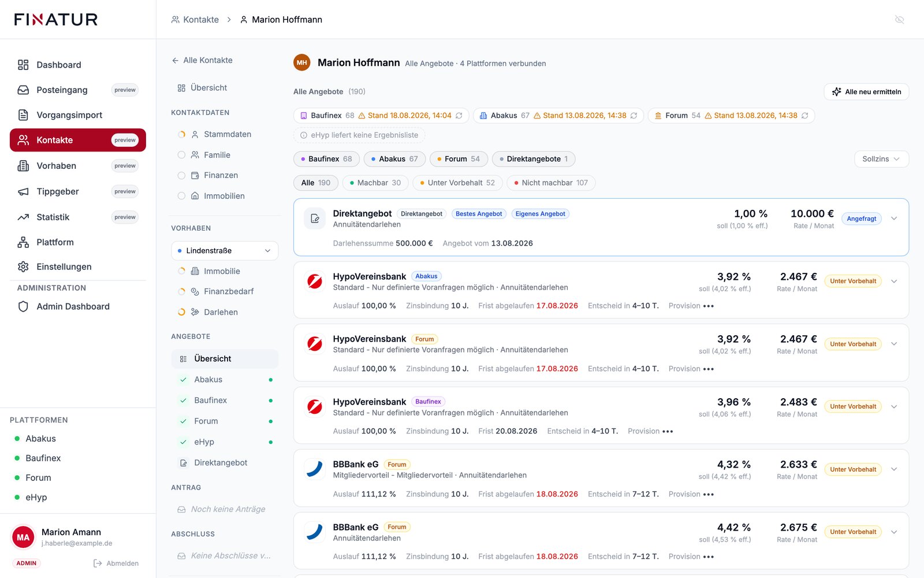Expand the Direktangebot offer card chevron
924x578 pixels.
pos(894,218)
